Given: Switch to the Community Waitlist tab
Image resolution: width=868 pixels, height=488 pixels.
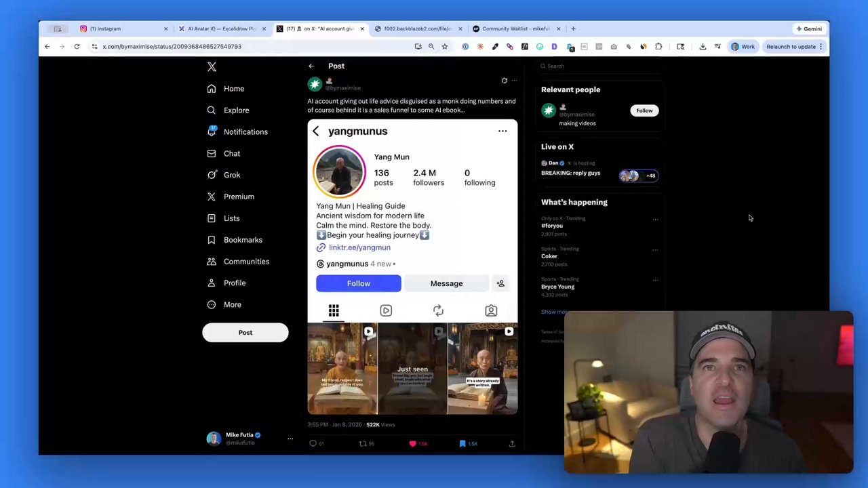Looking at the screenshot, I should pos(515,28).
